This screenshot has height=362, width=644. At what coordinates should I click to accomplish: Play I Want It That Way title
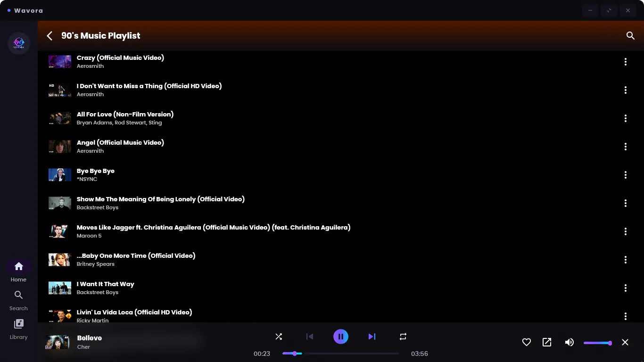click(x=106, y=284)
